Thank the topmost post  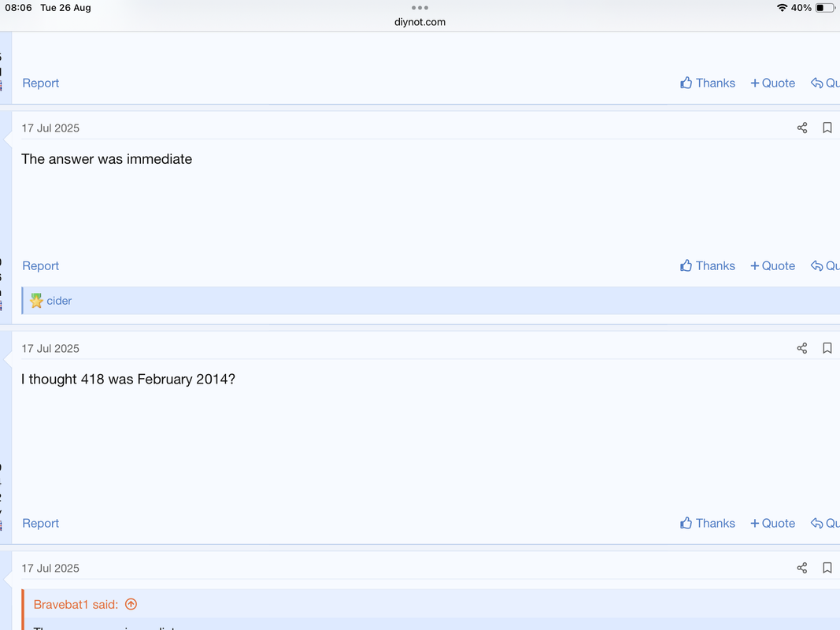point(708,83)
